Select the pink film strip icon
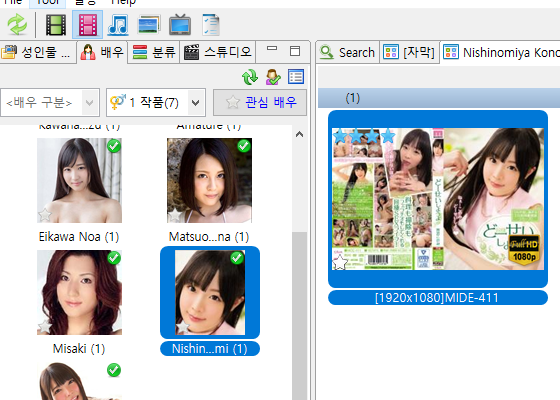The width and height of the screenshot is (560, 400). point(88,25)
